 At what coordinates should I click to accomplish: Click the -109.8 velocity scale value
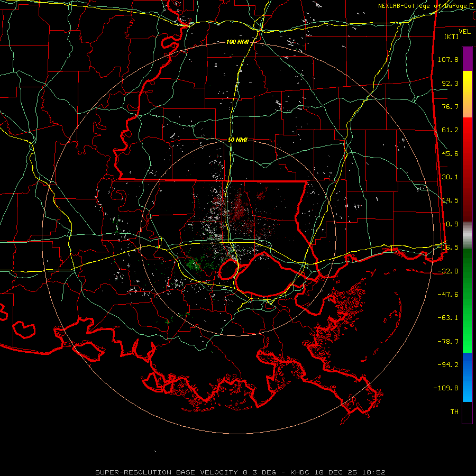pos(446,388)
